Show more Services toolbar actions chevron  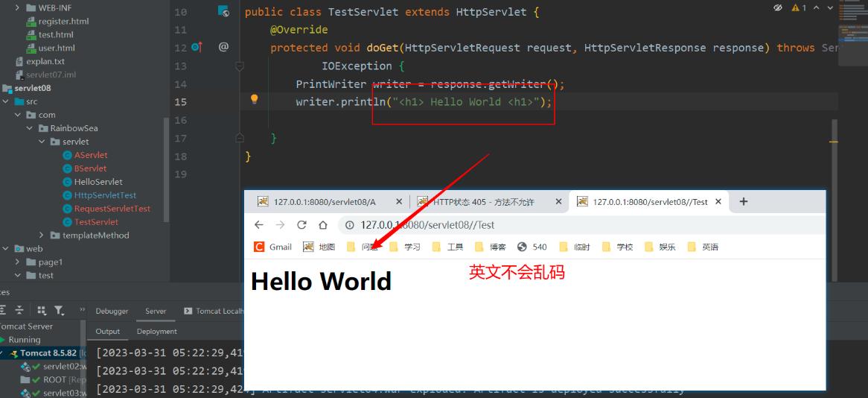point(83,310)
